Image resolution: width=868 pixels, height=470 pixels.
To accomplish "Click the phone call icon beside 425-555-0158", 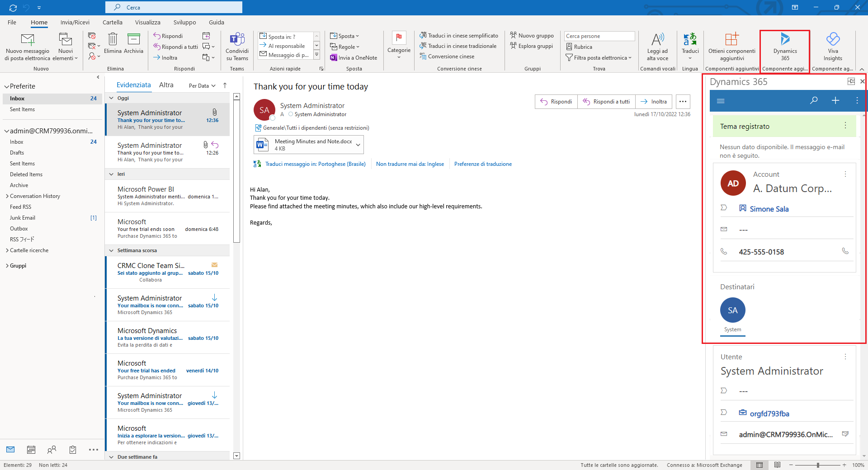I will coord(845,251).
